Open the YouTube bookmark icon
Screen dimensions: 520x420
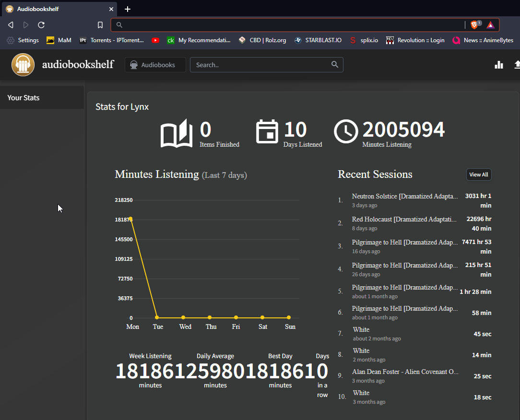[155, 40]
